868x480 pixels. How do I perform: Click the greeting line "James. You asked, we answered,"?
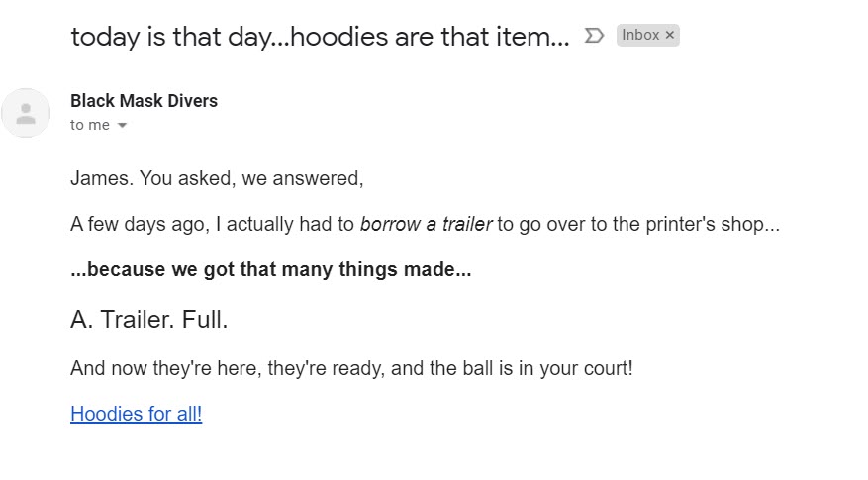217,178
